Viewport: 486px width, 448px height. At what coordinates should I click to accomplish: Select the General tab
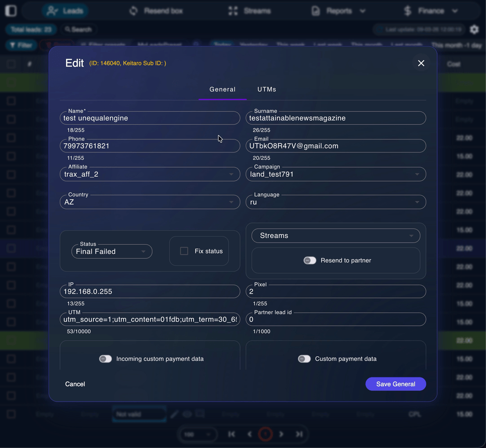[x=222, y=89]
